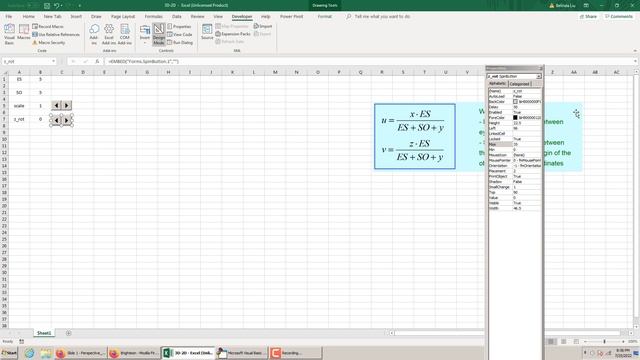
Task: Switch to the Formulas tab
Action: (153, 17)
